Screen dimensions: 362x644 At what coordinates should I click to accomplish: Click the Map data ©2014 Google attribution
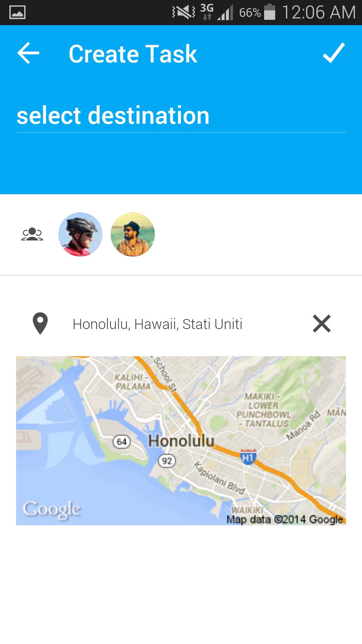coord(285,520)
